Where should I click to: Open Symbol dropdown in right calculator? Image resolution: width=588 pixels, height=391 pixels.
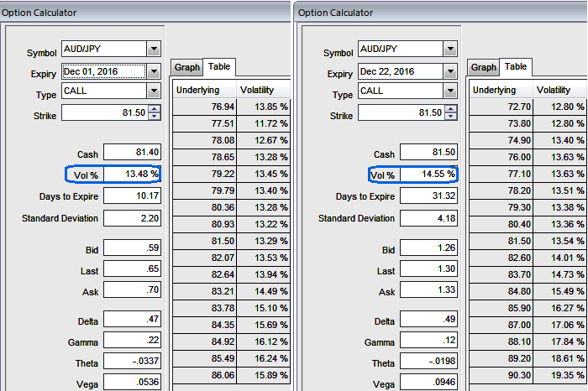tap(450, 49)
